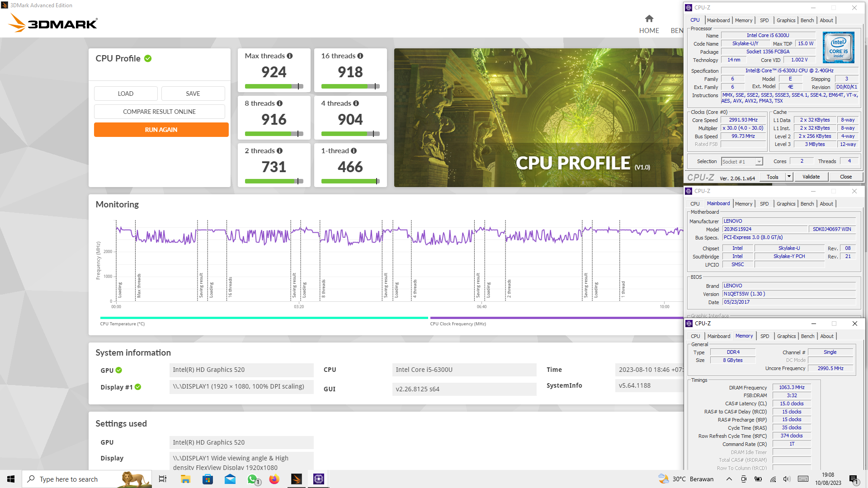
Task: Click the touch keyboard icon in tray
Action: (803, 479)
